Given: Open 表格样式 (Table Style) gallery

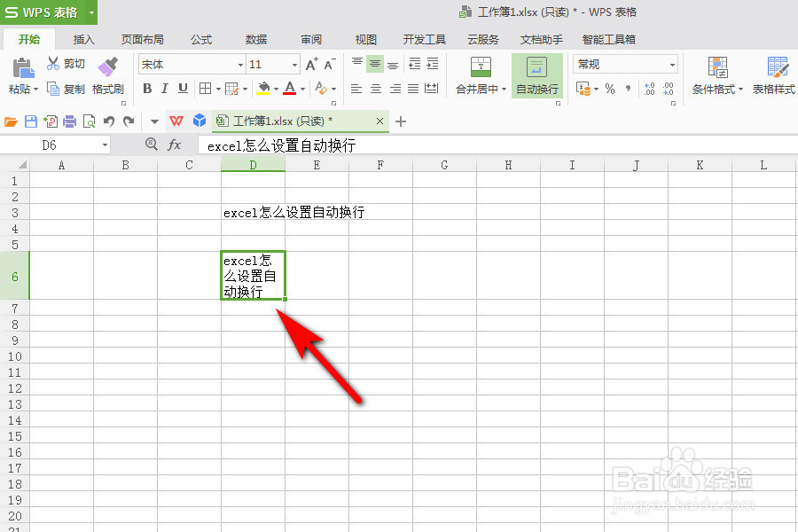Looking at the screenshot, I should coord(776,78).
